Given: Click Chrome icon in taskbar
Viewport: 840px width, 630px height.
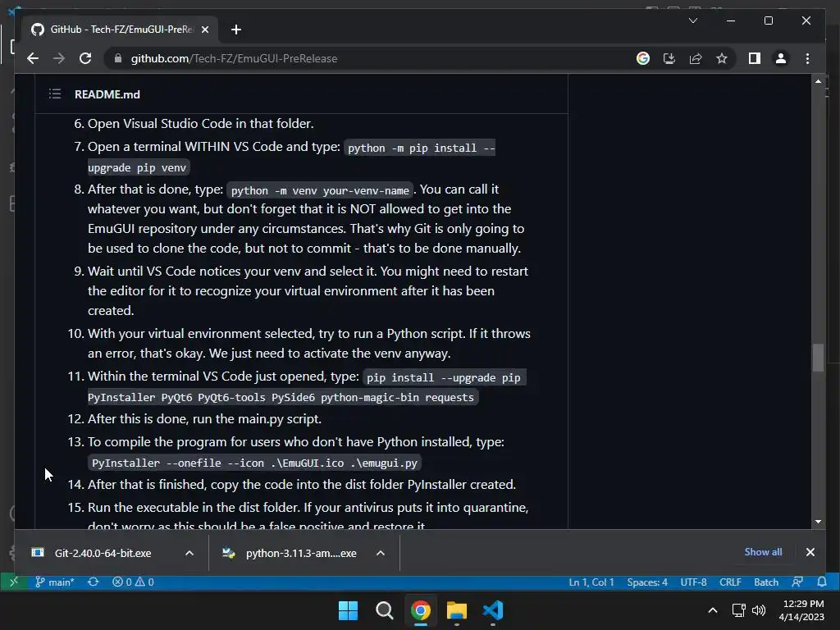Looking at the screenshot, I should pyautogui.click(x=421, y=610).
